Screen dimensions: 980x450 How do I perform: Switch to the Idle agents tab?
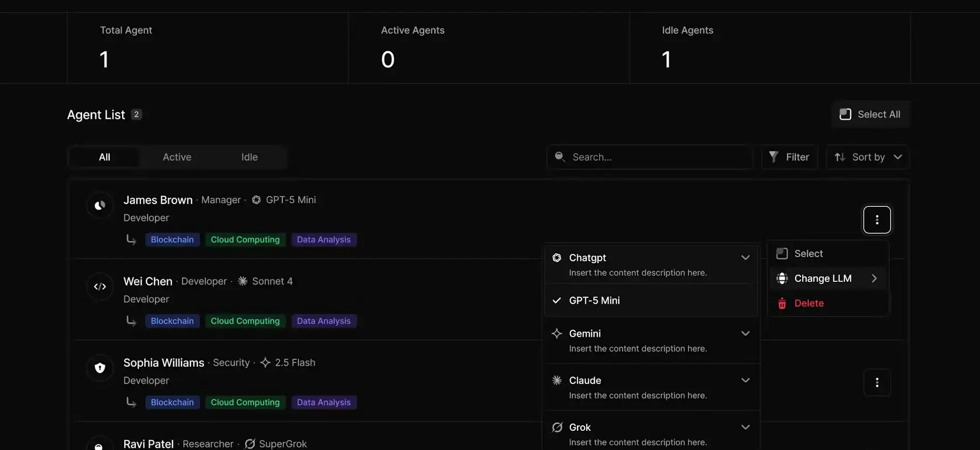[x=249, y=157]
